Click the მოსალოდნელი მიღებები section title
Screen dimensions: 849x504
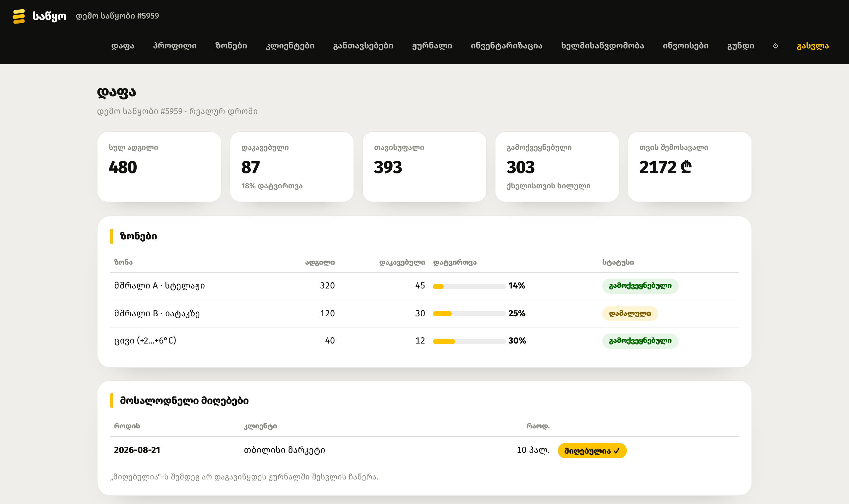coord(184,401)
